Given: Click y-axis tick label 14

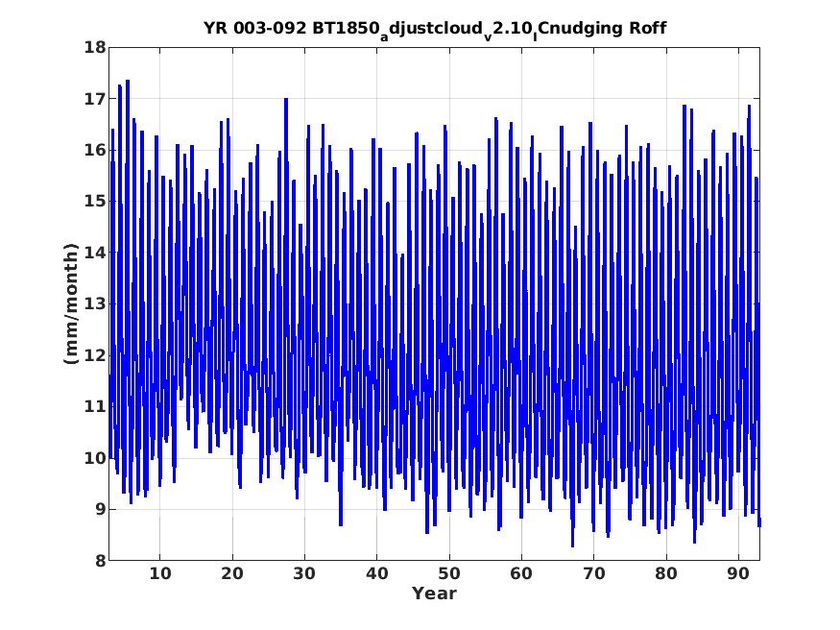Looking at the screenshot, I should pos(94,253).
